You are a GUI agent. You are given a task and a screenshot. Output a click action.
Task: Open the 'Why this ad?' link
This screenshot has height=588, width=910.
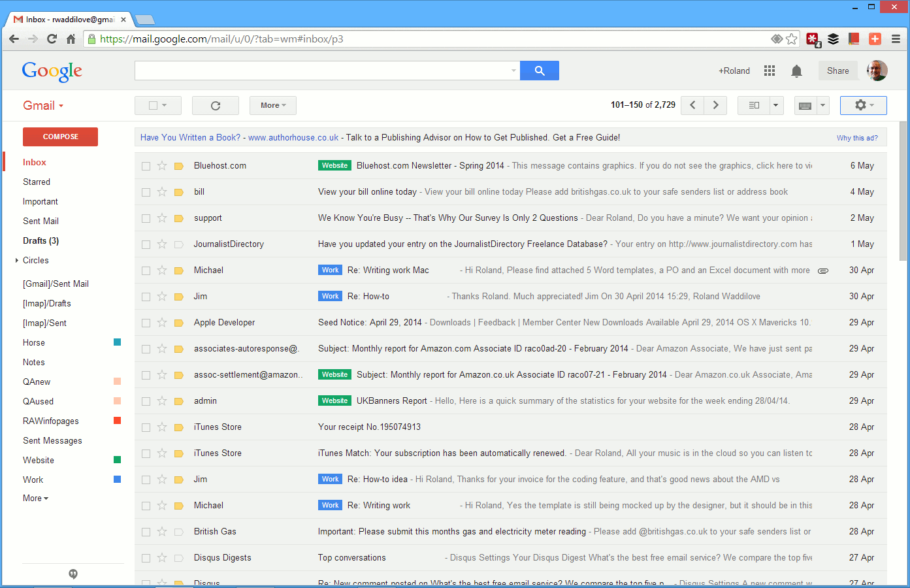pyautogui.click(x=856, y=138)
